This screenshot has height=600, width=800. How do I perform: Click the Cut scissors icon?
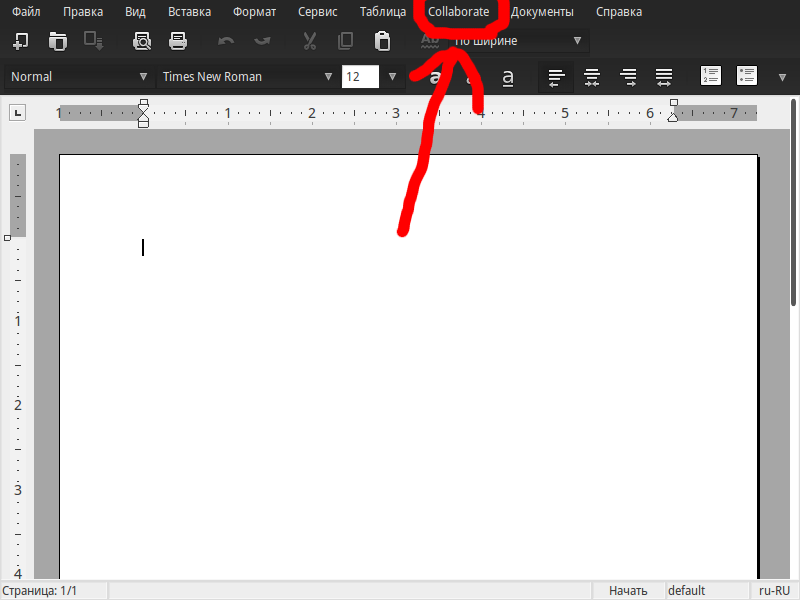(x=309, y=41)
